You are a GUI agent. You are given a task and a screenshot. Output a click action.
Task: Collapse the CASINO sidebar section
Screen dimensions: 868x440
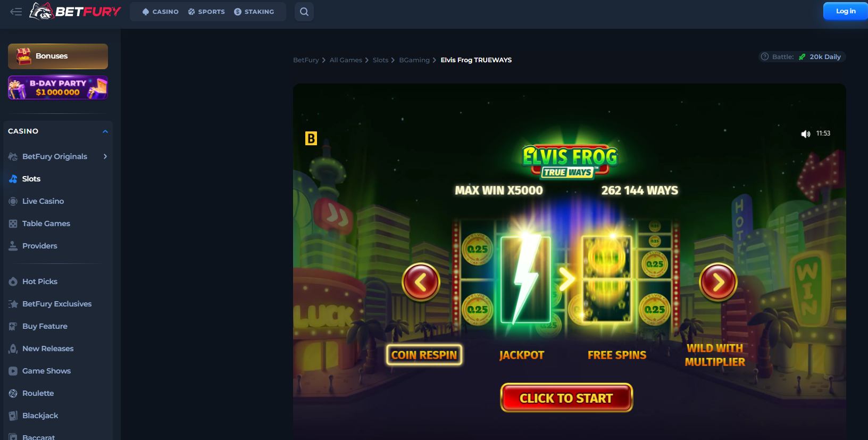pos(105,131)
